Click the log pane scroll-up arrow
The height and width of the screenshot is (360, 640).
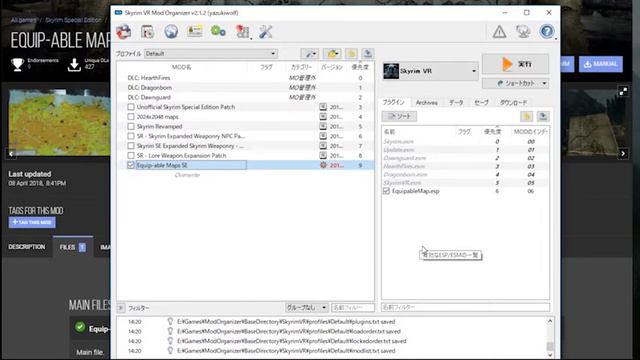point(550,321)
